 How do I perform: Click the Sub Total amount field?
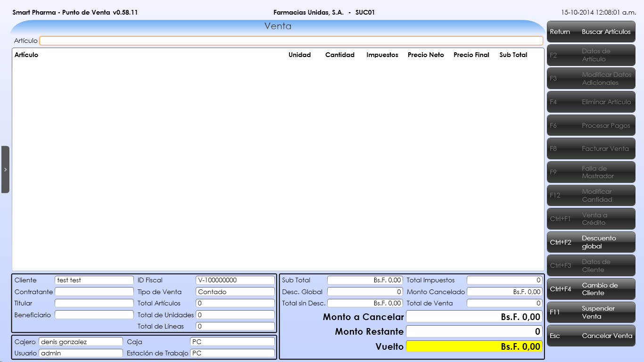tap(365, 280)
